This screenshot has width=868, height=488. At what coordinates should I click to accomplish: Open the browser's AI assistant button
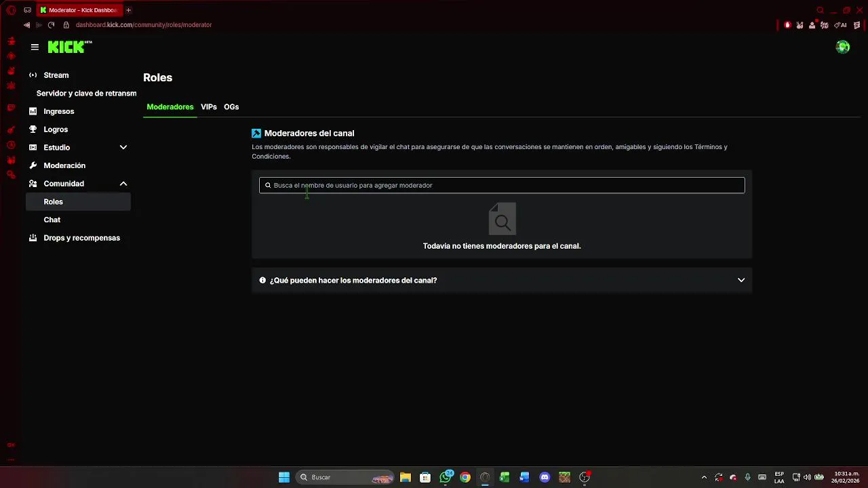(x=840, y=25)
